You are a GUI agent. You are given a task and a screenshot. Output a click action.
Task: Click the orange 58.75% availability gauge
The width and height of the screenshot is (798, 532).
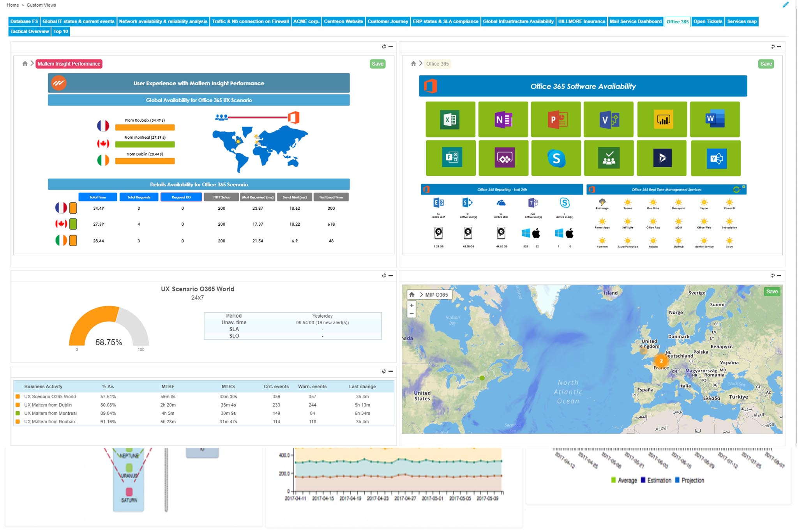109,326
